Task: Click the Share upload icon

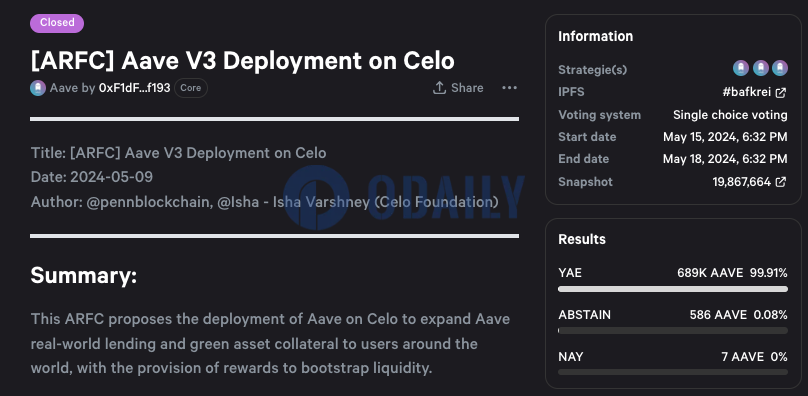Action: 439,88
